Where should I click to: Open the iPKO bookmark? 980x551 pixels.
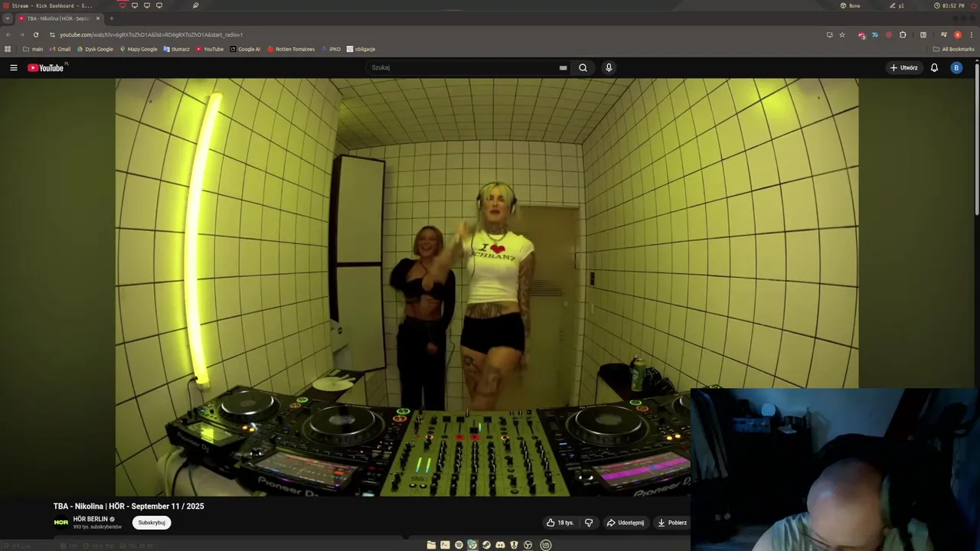coord(332,49)
